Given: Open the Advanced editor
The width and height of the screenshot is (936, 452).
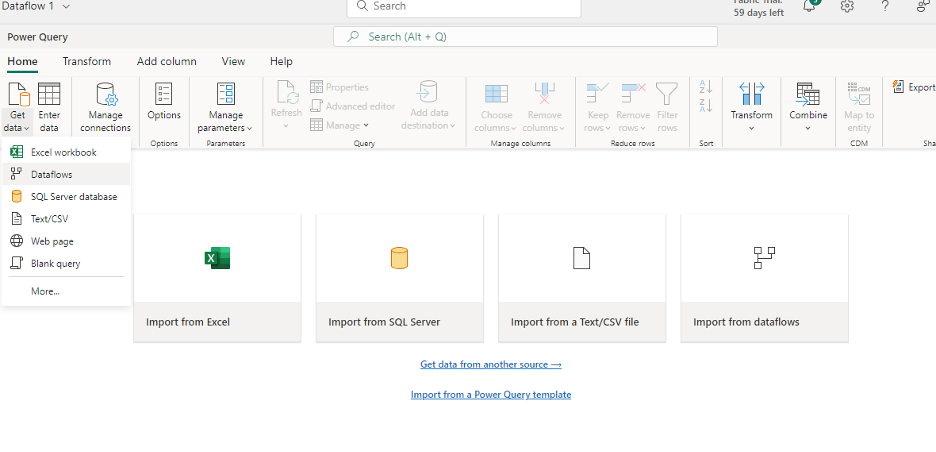Looking at the screenshot, I should tap(353, 106).
